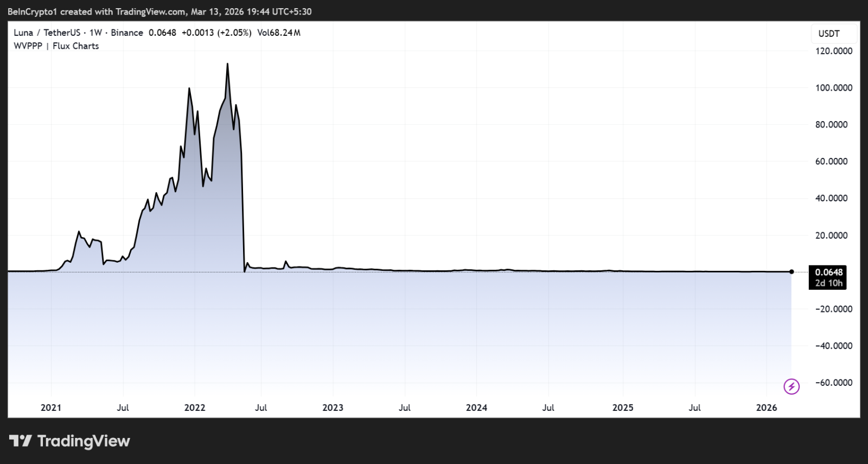Click the 2d 10h bar countdown label
Viewport: 868px width, 464px height.
coord(828,283)
